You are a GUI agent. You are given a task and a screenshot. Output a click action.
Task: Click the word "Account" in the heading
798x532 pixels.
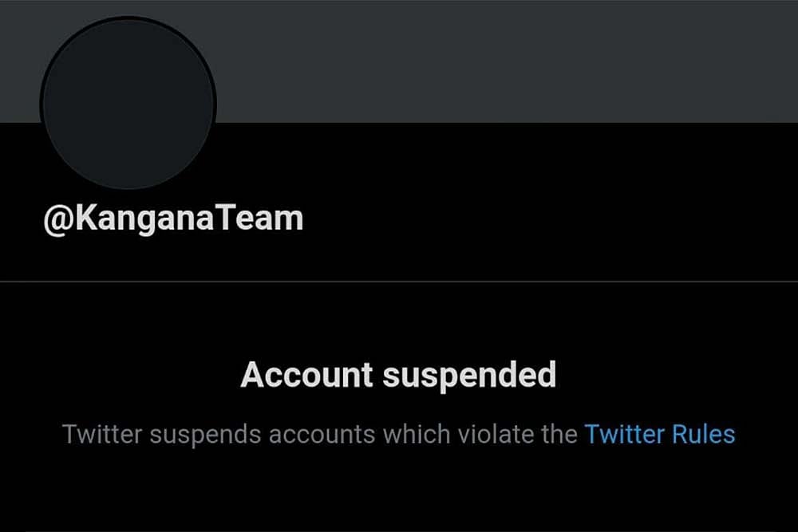[307, 374]
